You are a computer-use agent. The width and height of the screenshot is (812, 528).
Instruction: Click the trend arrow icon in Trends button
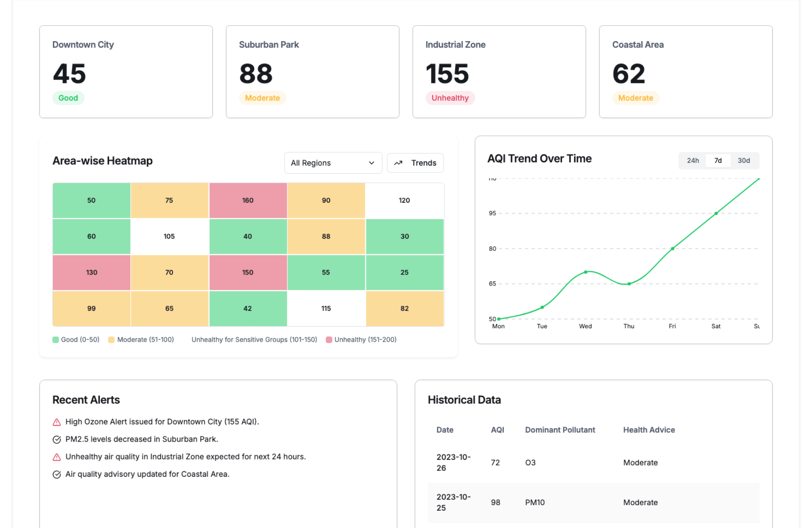(398, 163)
